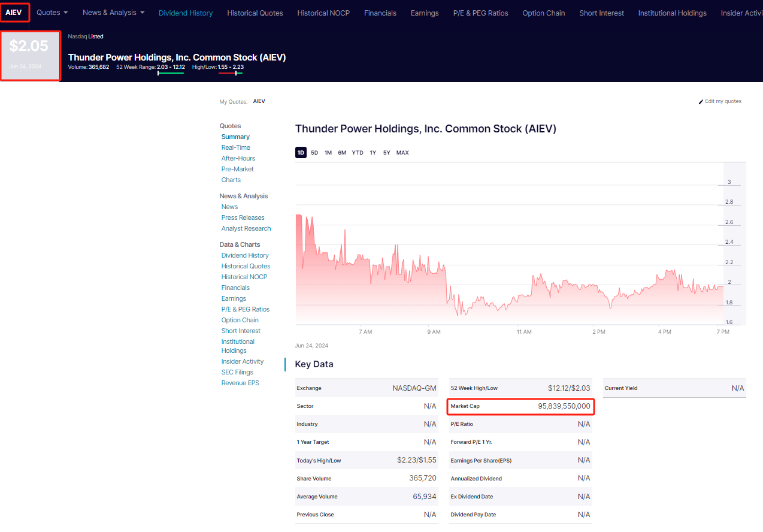Select AIEV in My Quotes list
This screenshot has width=763, height=532.
pos(259,101)
